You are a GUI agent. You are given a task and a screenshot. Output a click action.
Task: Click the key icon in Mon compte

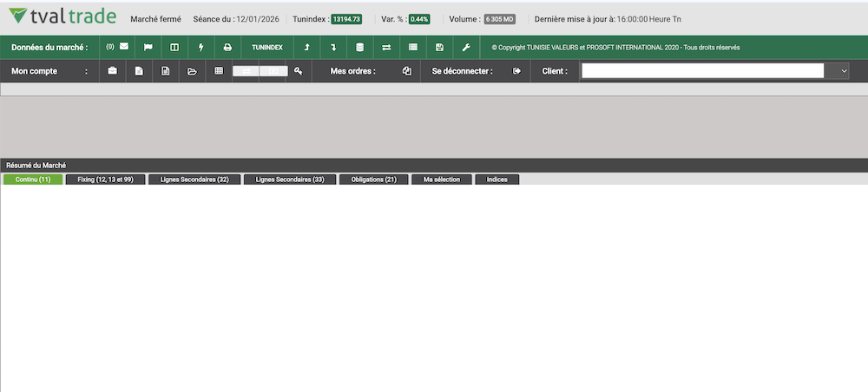pos(299,71)
